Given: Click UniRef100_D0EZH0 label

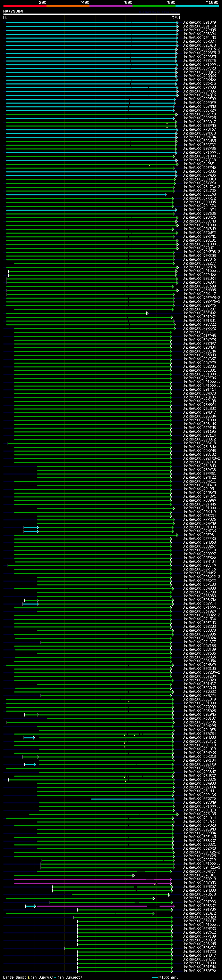Looking at the screenshot, I should tap(199, 168).
